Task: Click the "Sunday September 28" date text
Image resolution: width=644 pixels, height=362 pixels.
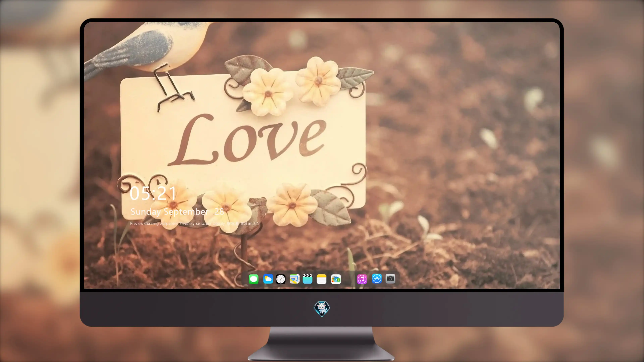Action: [177, 212]
